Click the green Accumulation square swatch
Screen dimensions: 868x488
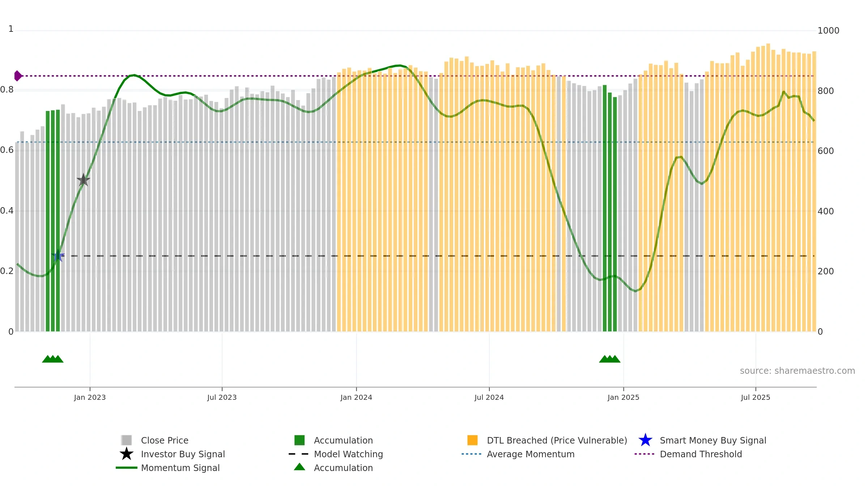[299, 440]
